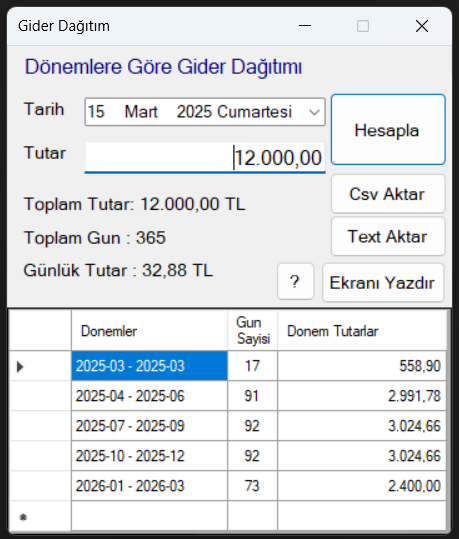The image size is (459, 539).
Task: Select the day count cell 17
Action: point(252,366)
